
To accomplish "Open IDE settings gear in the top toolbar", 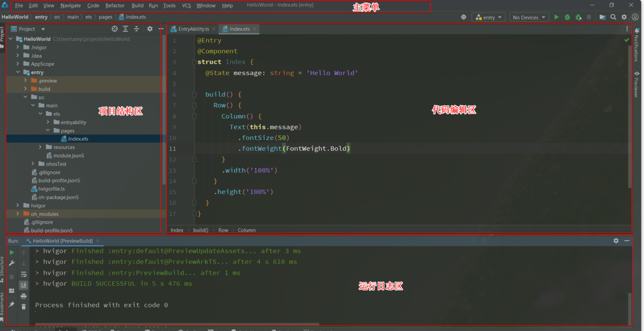I will pyautogui.click(x=624, y=17).
